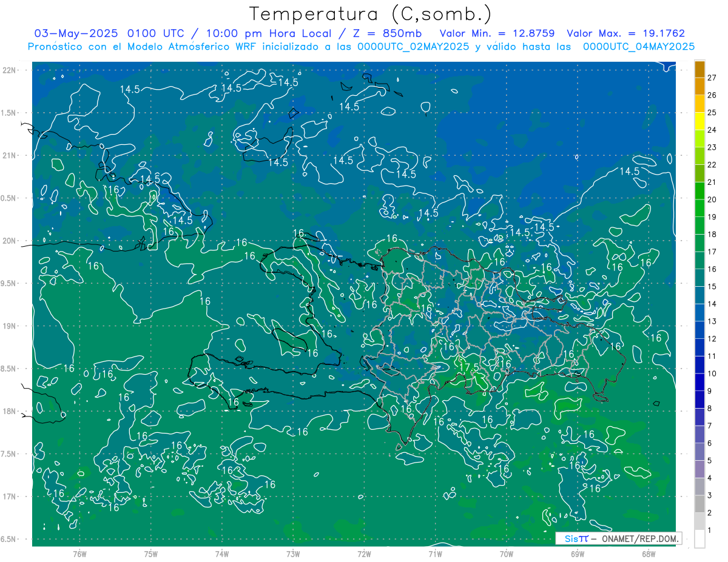Click the "19N" latitude axis label
The width and height of the screenshot is (728, 562).
(x=10, y=326)
